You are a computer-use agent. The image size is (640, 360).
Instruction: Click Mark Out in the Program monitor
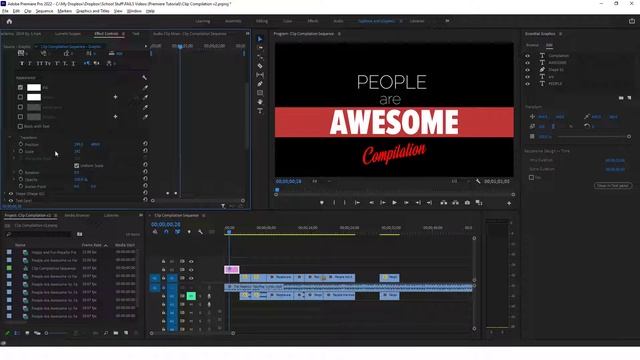(345, 202)
